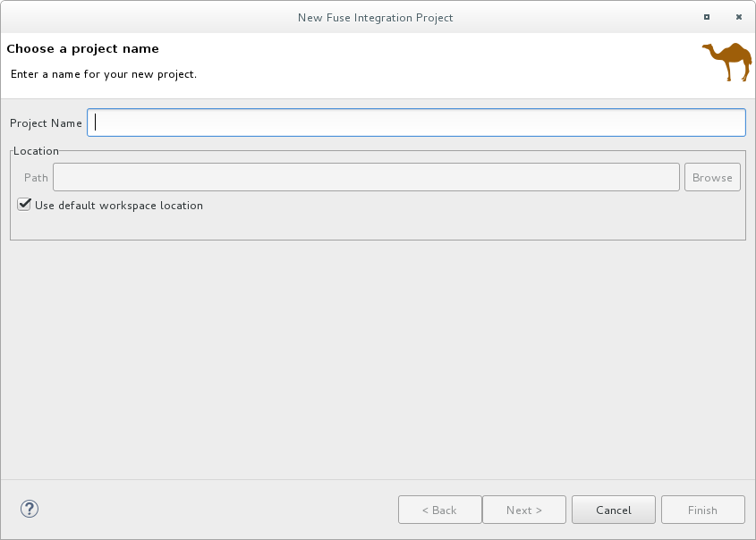Click the 'Use default workspace location' label text
Image resolution: width=756 pixels, height=540 pixels.
tap(119, 206)
